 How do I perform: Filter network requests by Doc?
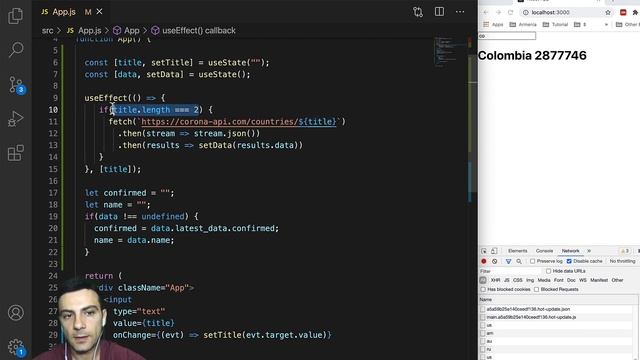click(x=571, y=280)
